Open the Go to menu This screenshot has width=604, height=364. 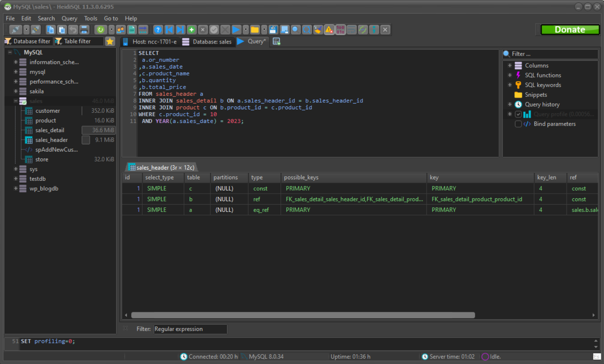[111, 18]
